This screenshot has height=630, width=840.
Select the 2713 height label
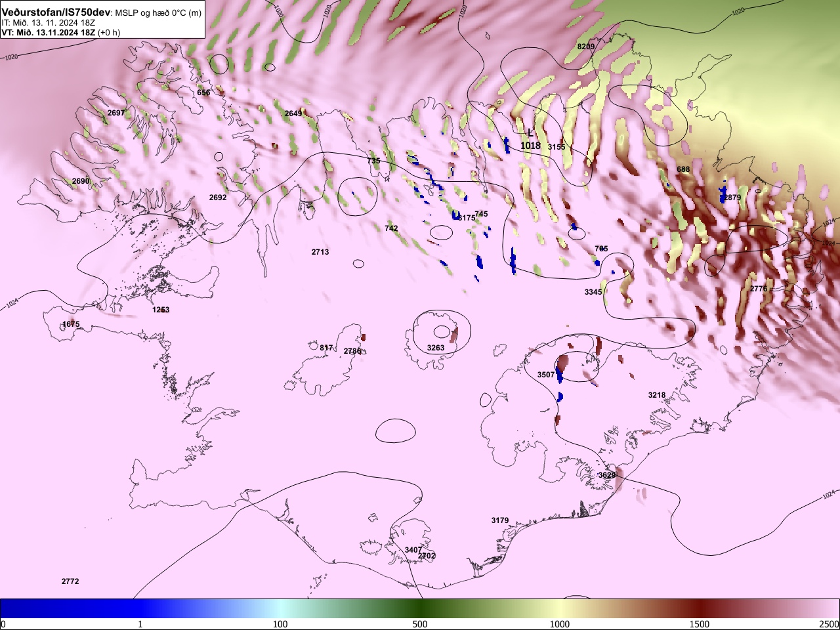(320, 252)
